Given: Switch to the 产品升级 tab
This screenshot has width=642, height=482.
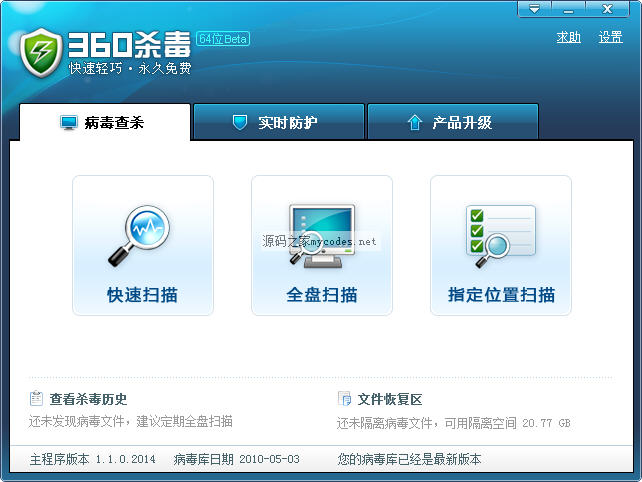Looking at the screenshot, I should click(x=453, y=122).
